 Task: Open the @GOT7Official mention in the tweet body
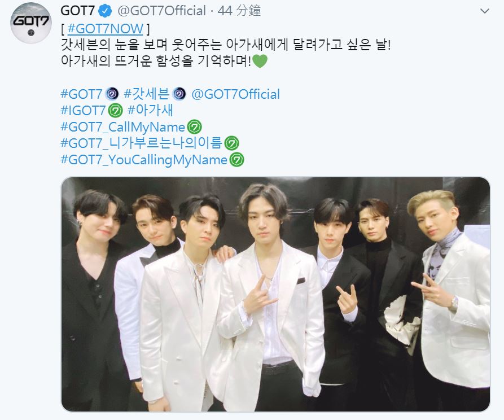(x=235, y=94)
